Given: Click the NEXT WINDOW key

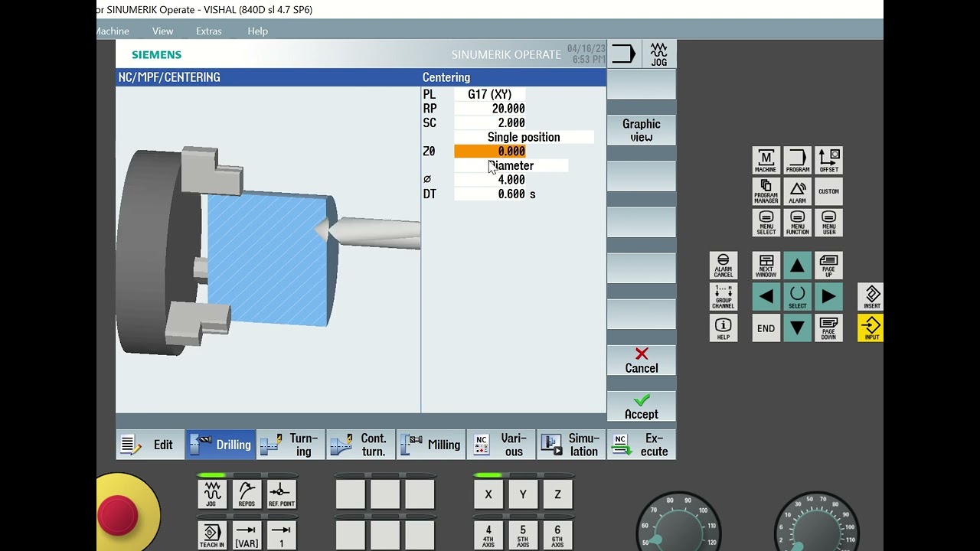Looking at the screenshot, I should click(x=766, y=266).
